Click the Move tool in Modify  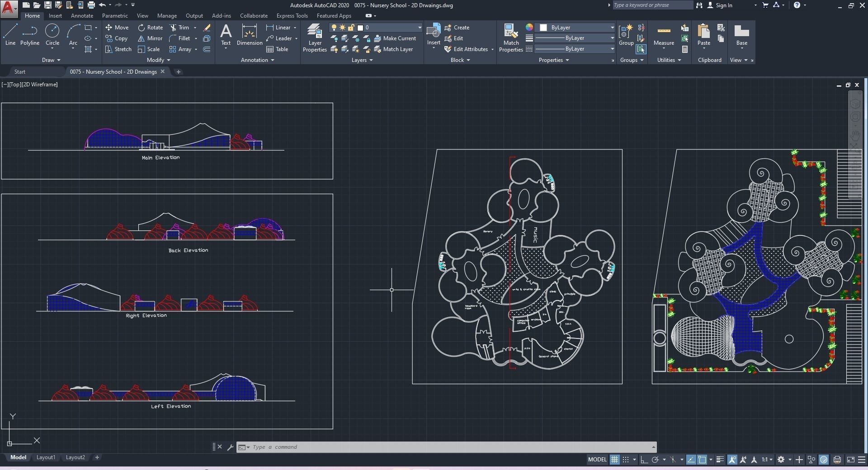click(x=117, y=28)
